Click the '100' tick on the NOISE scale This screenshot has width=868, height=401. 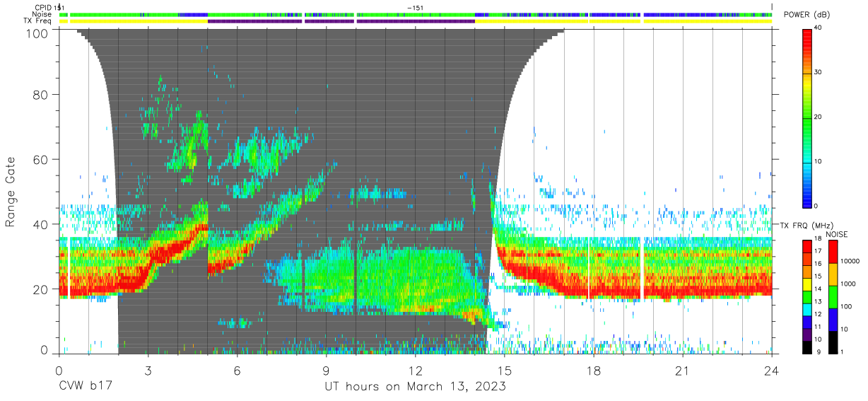[x=848, y=308]
